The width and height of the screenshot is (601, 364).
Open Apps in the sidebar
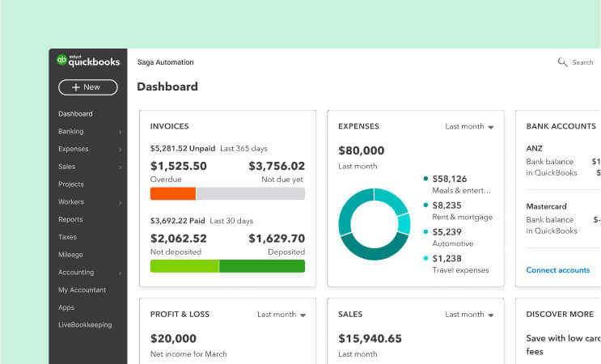pos(66,307)
